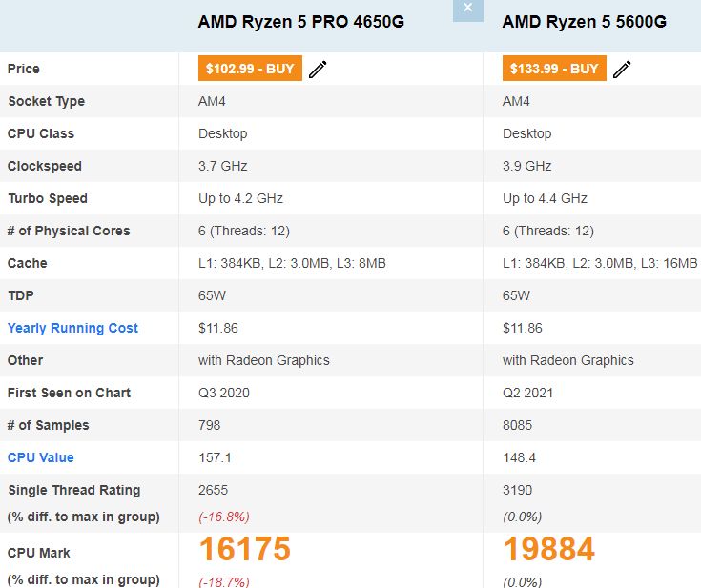Edit price pencil for Ryzen 5 5600G
This screenshot has height=588, width=701.
[622, 70]
